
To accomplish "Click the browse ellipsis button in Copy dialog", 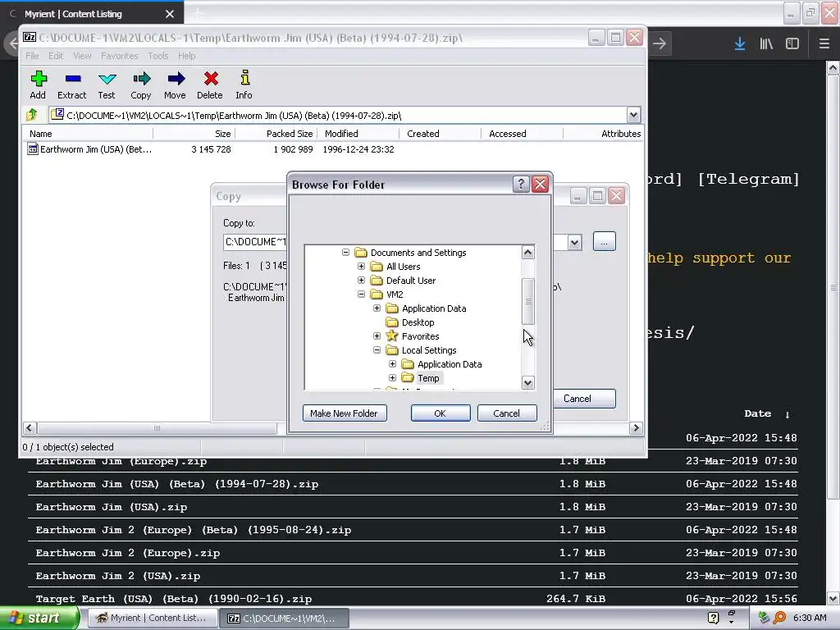I will click(605, 242).
